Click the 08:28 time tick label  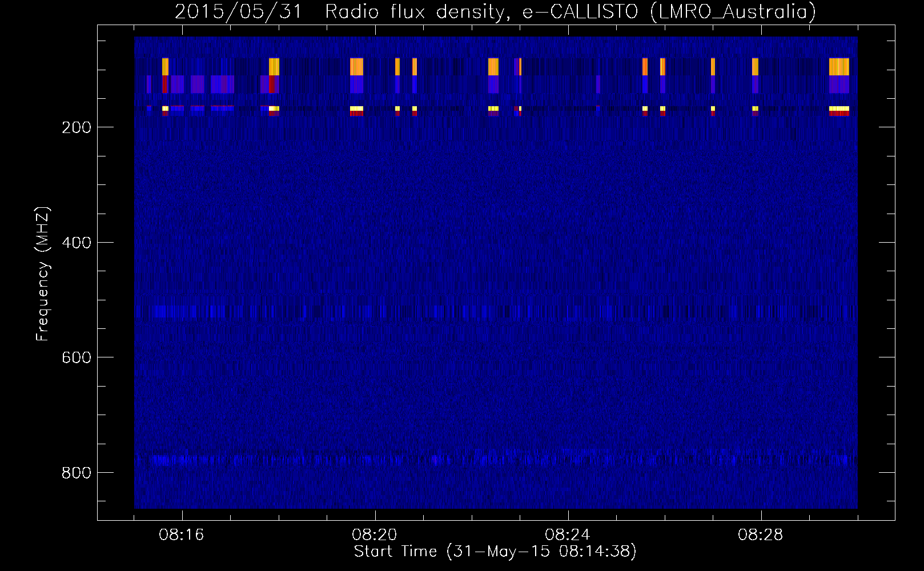[761, 535]
